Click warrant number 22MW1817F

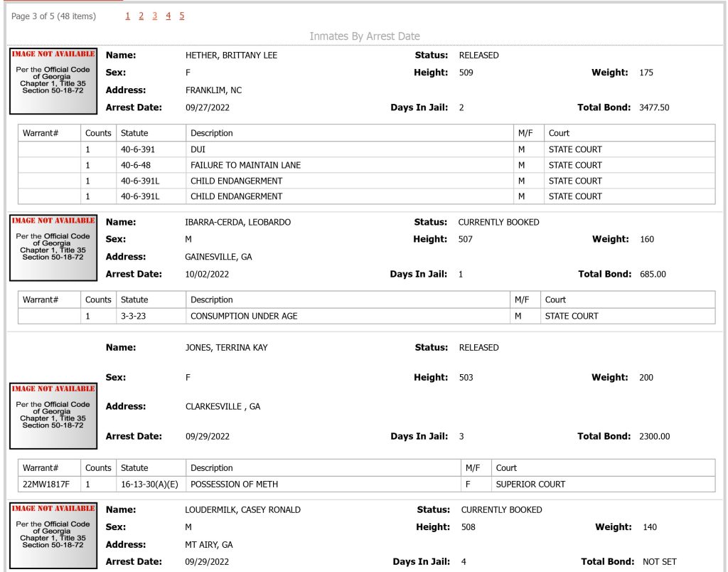46,484
